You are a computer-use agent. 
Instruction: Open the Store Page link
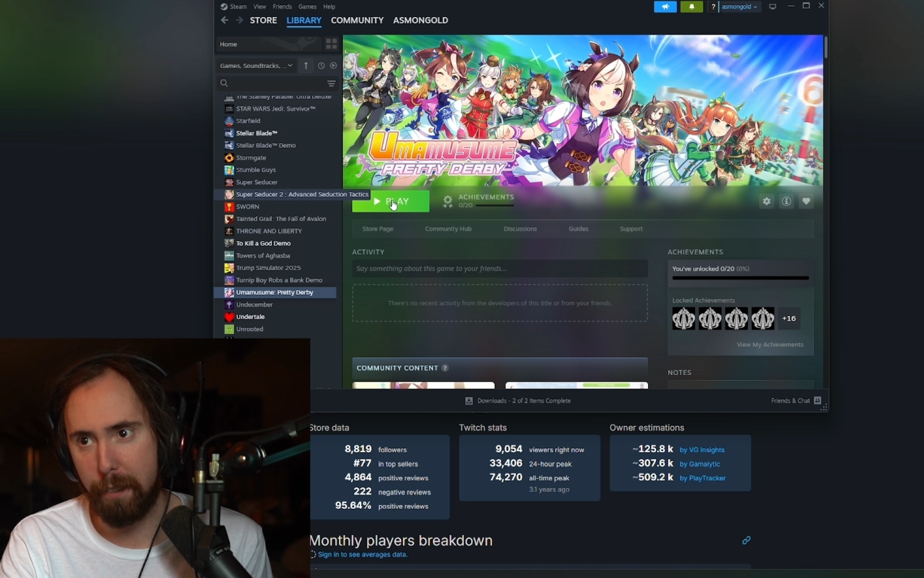(378, 229)
